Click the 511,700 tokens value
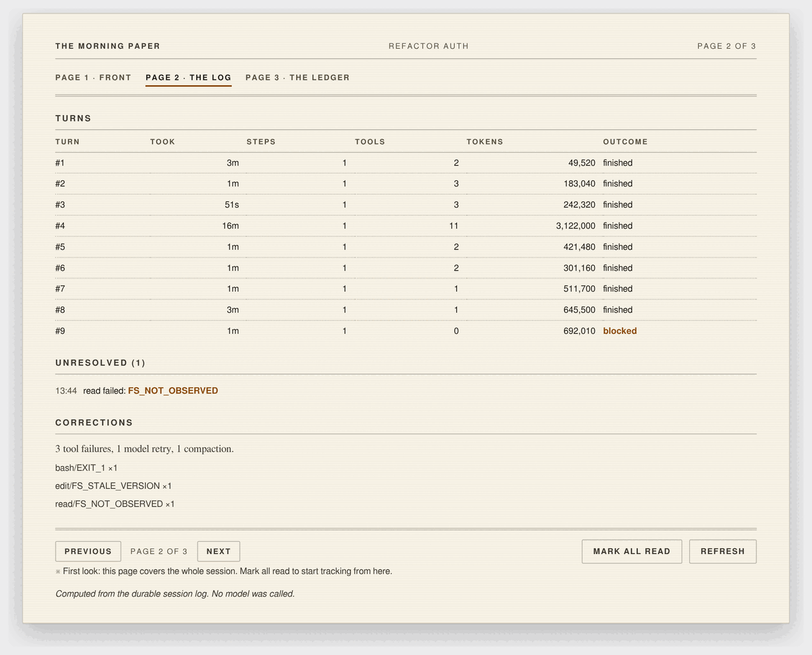 coord(579,288)
